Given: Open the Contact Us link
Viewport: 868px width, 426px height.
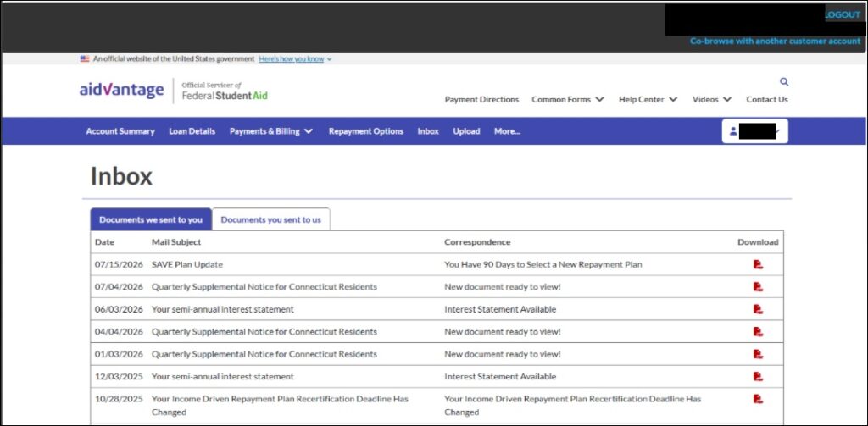Looking at the screenshot, I should [x=766, y=100].
